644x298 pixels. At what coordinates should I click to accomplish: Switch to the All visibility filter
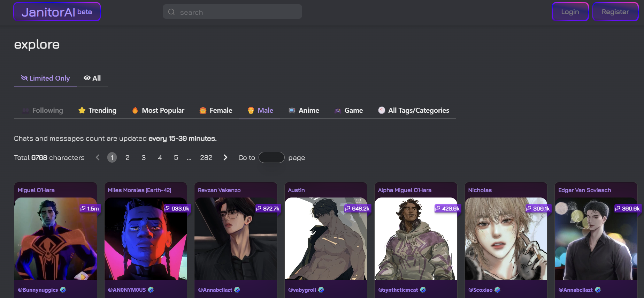[92, 79]
